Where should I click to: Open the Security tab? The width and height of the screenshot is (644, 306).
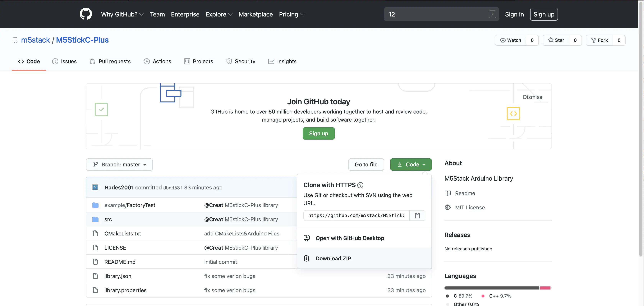241,62
